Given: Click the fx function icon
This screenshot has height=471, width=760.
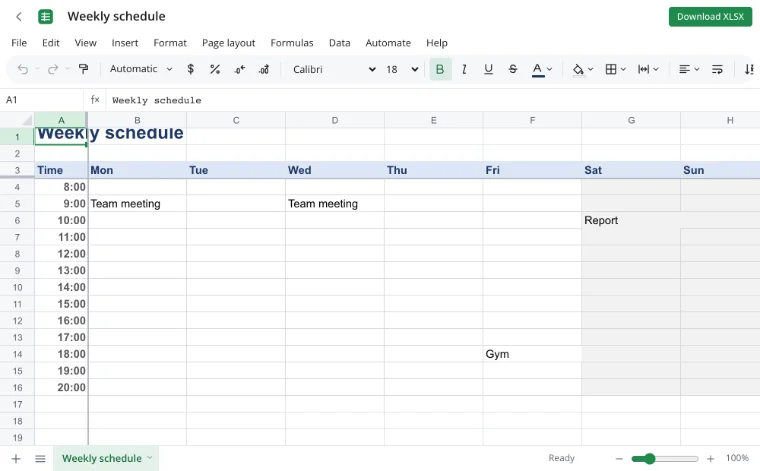Looking at the screenshot, I should click(x=95, y=100).
